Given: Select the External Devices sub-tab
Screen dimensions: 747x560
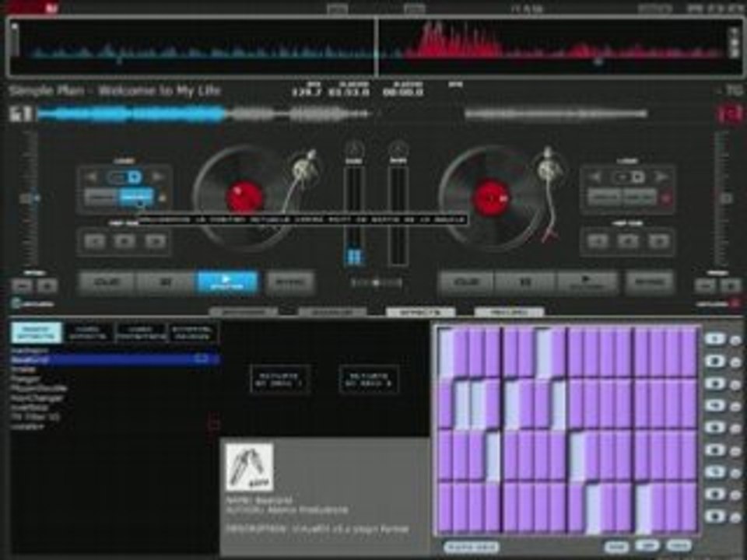Looking at the screenshot, I should [x=193, y=332].
